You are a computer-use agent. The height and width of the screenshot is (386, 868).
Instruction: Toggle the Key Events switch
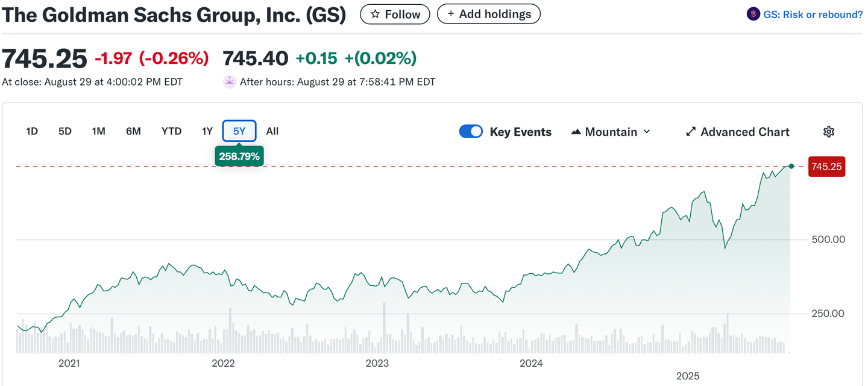471,131
